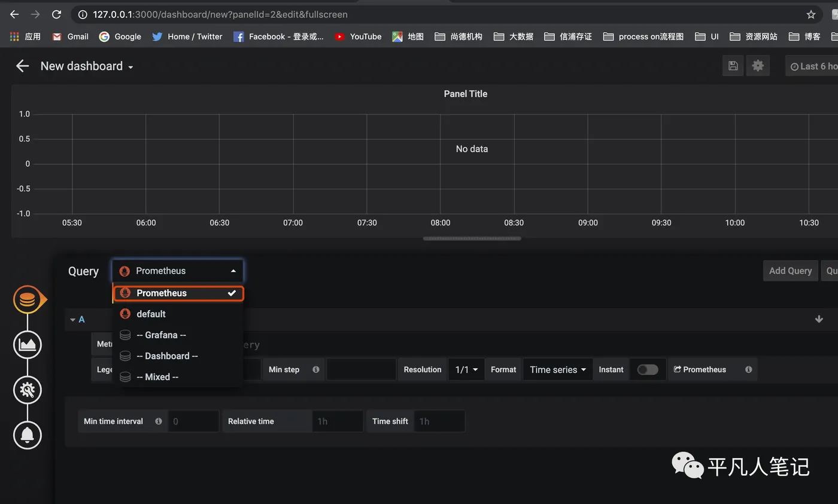The height and width of the screenshot is (504, 838).
Task: Select -- Mixed -- data source option
Action: pos(178,377)
